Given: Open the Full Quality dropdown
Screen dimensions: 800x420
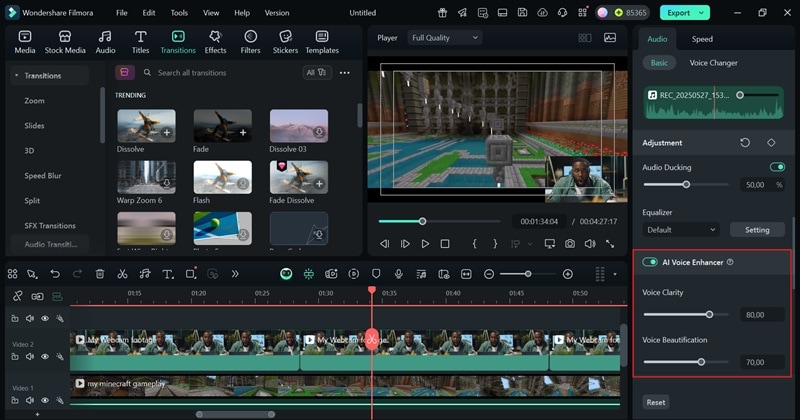Looking at the screenshot, I should click(444, 38).
